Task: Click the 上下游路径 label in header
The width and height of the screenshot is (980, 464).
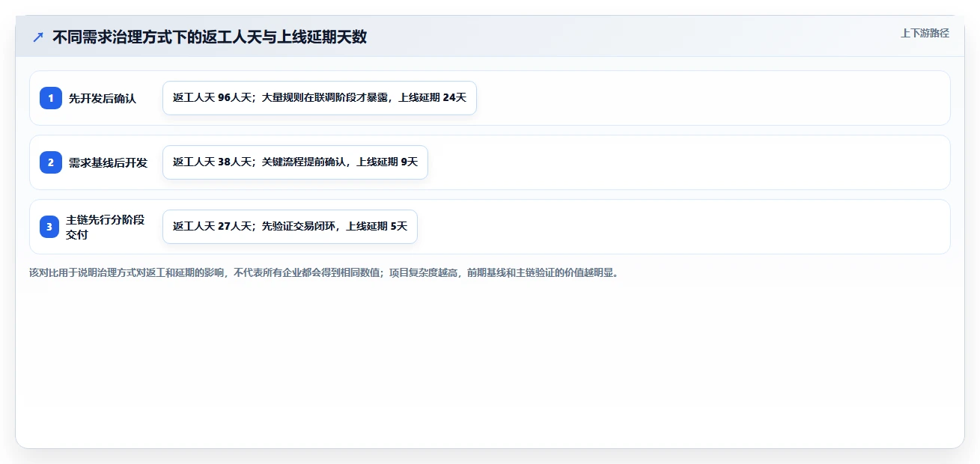Action: click(x=925, y=33)
